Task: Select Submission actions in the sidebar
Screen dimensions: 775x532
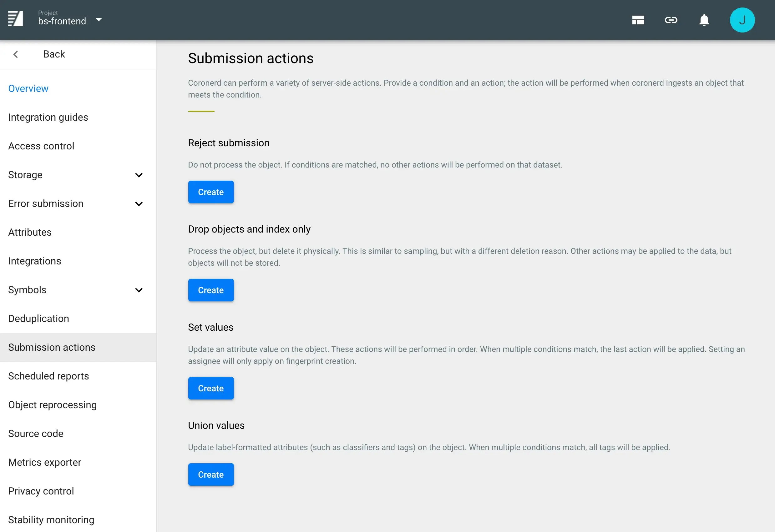Action: [51, 347]
